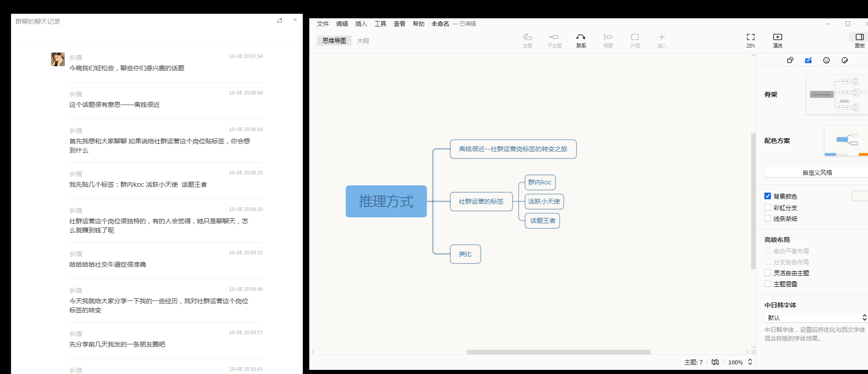
Task: Toggle 主题层叠 checkbox
Action: (768, 284)
